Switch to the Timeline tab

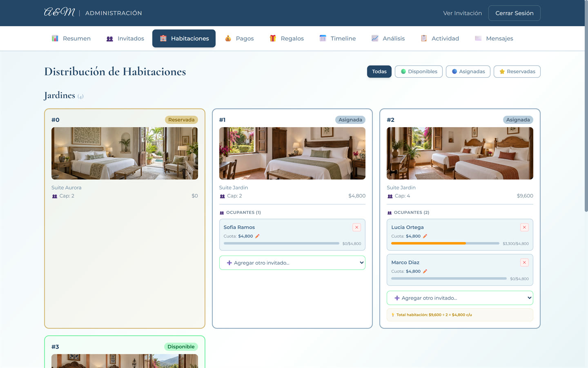coord(338,38)
